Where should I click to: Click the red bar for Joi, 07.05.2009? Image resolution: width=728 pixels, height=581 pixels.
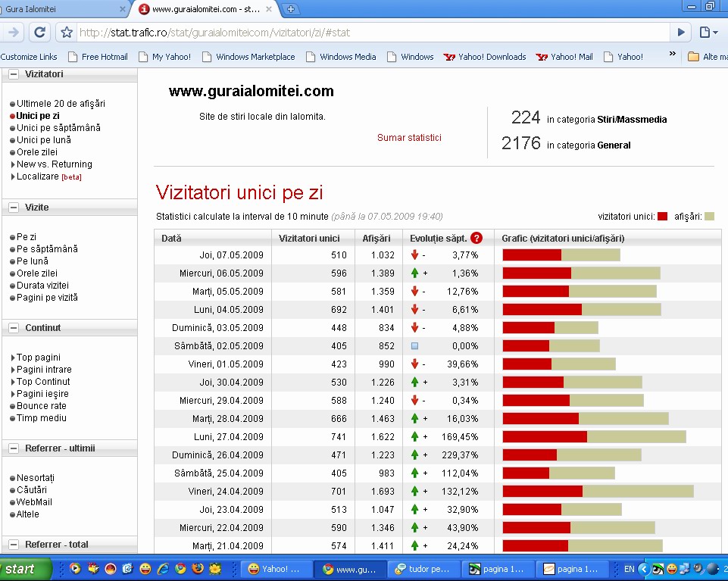pyautogui.click(x=532, y=255)
